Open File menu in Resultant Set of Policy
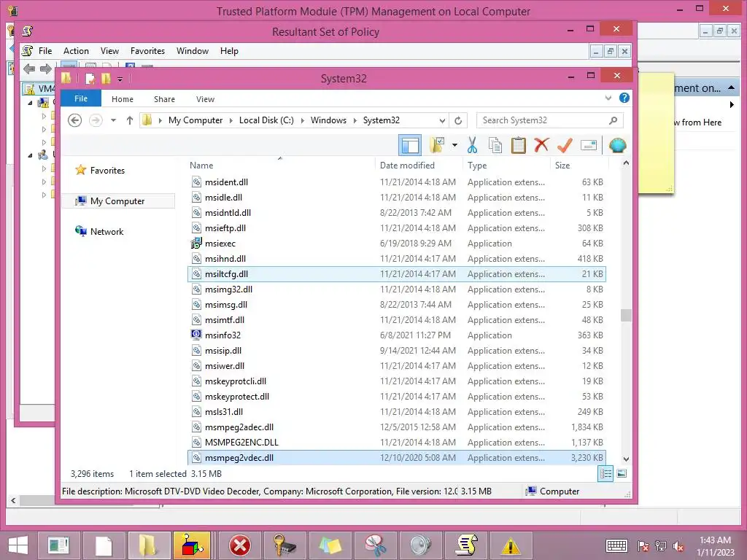The height and width of the screenshot is (560, 747). (45, 51)
